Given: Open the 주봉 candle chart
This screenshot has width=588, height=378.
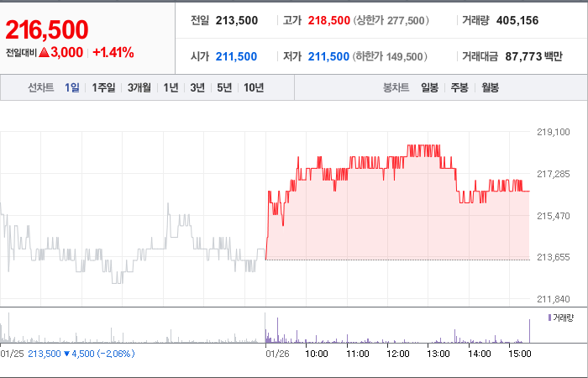Looking at the screenshot, I should point(459,87).
